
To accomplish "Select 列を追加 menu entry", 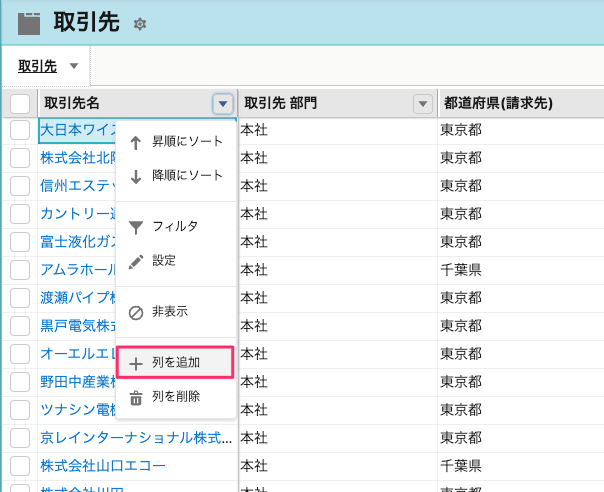I will point(176,363).
